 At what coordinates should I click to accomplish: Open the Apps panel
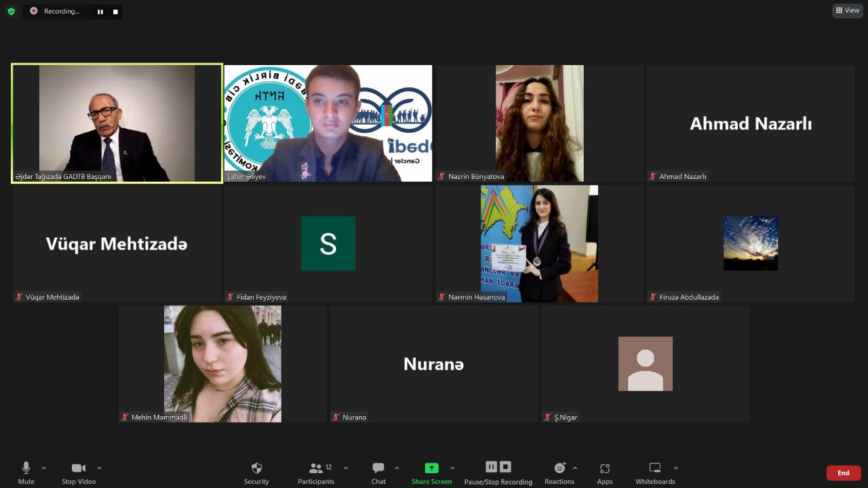[605, 468]
